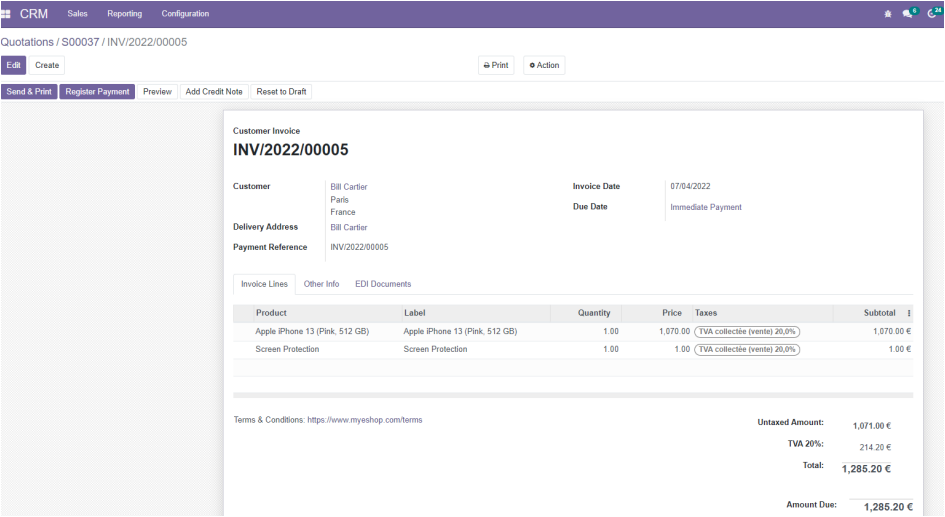
Task: Click the debug bug icon
Action: pos(888,14)
